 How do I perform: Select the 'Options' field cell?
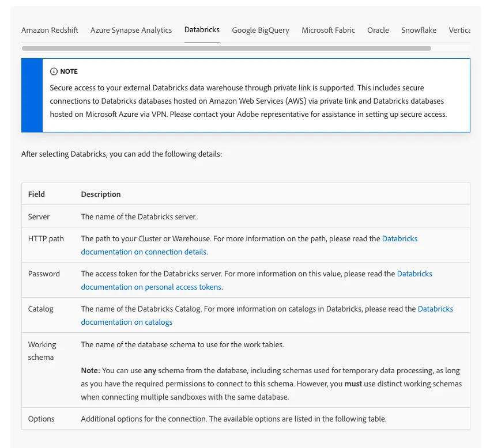coord(42,419)
